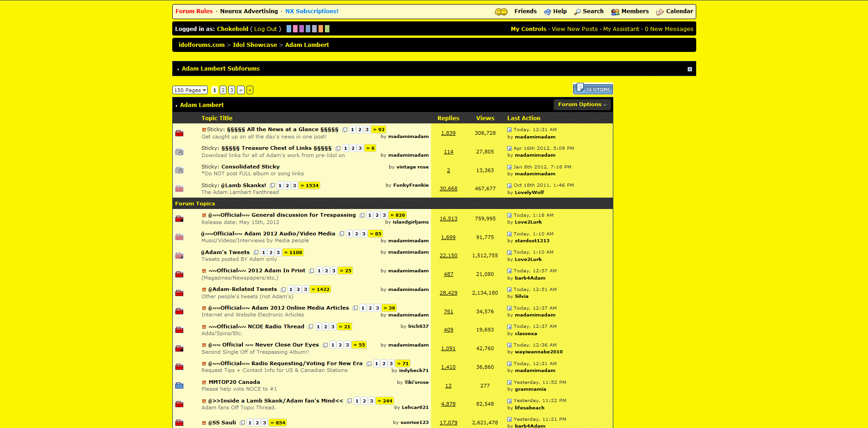
Task: Open Forum Rules in top menu
Action: click(x=194, y=11)
